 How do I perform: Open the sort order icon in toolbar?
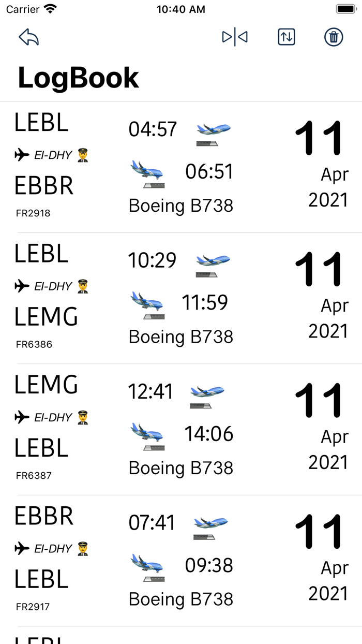click(286, 37)
